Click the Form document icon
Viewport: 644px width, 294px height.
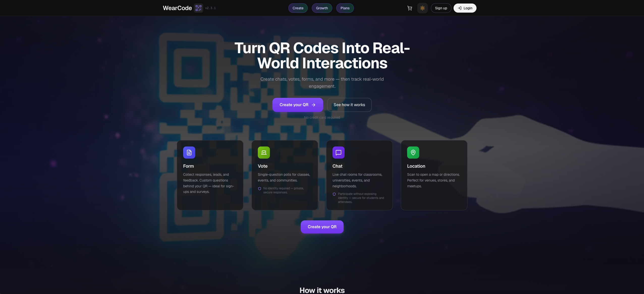click(189, 152)
